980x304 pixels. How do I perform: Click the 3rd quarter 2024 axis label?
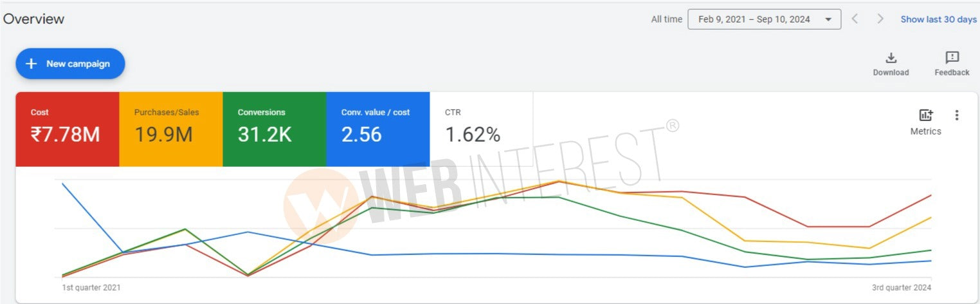[902, 287]
